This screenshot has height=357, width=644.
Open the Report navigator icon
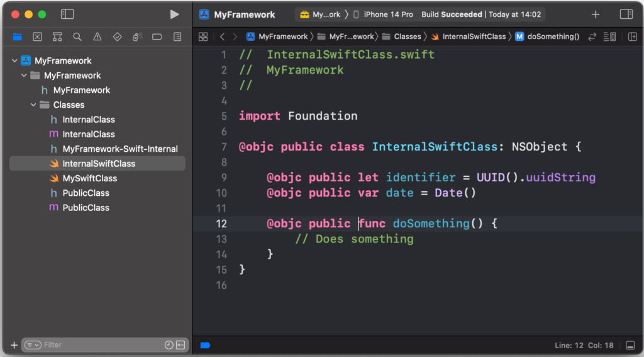(x=177, y=37)
